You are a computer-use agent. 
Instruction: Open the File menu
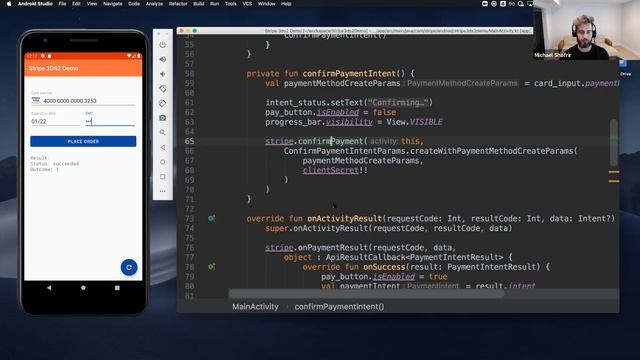coord(62,4)
